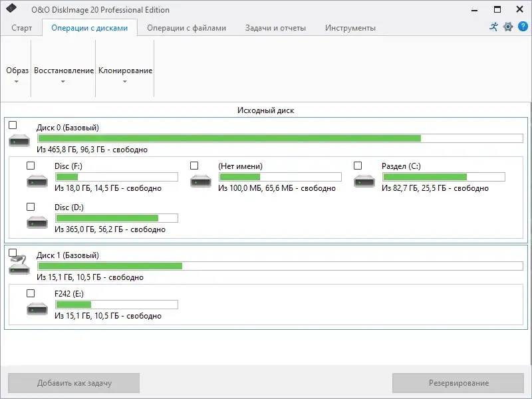532x399 pixels.
Task: Click the Раздел (C:) usage bar
Action: coord(444,177)
